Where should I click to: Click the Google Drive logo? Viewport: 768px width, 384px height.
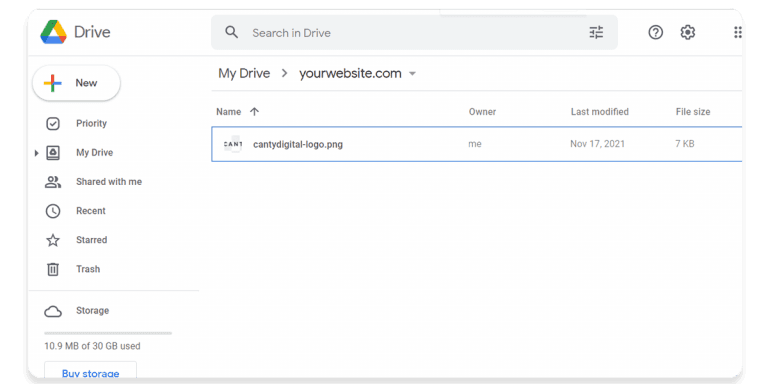click(x=53, y=32)
